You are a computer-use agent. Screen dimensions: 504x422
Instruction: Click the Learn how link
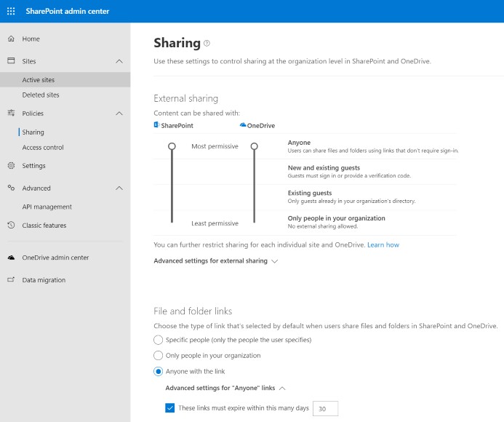(x=383, y=244)
